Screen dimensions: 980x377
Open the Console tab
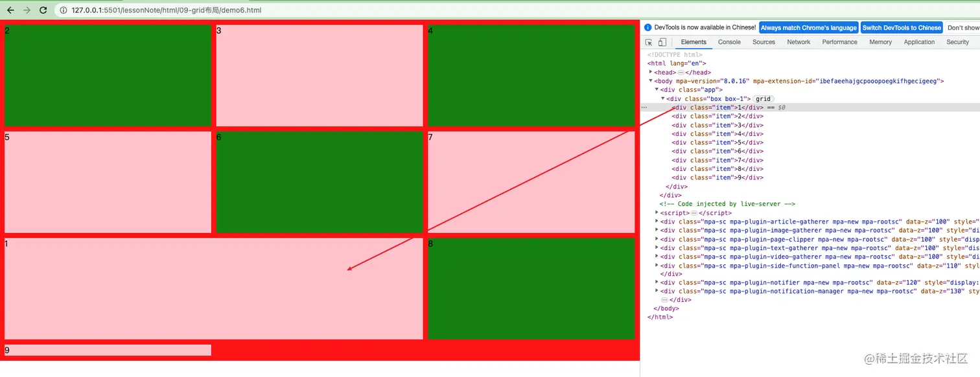729,42
